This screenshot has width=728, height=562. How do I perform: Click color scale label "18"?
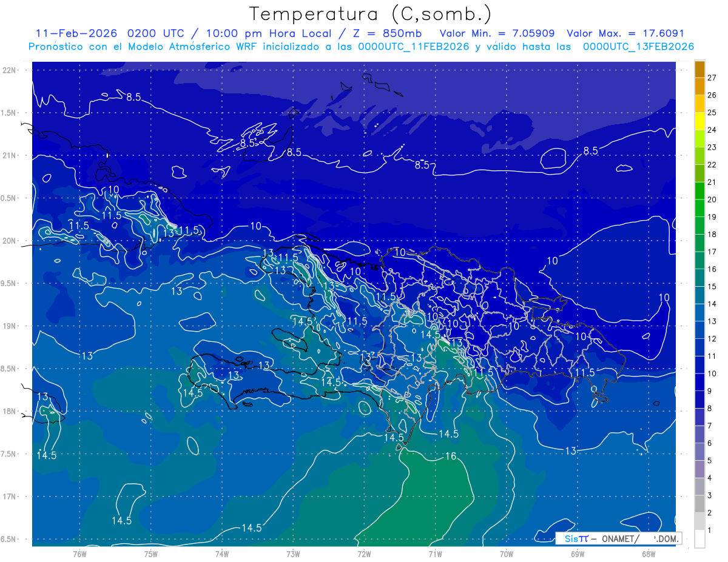pos(712,234)
